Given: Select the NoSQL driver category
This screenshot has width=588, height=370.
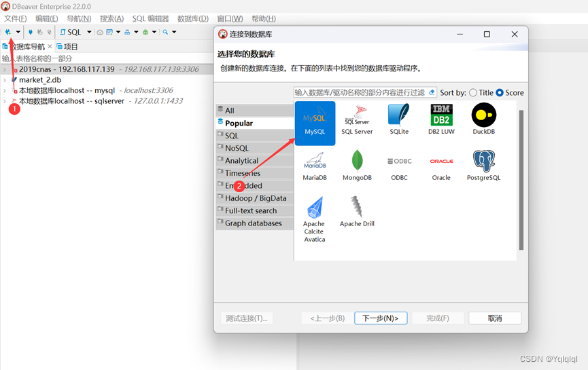Looking at the screenshot, I should [x=255, y=148].
